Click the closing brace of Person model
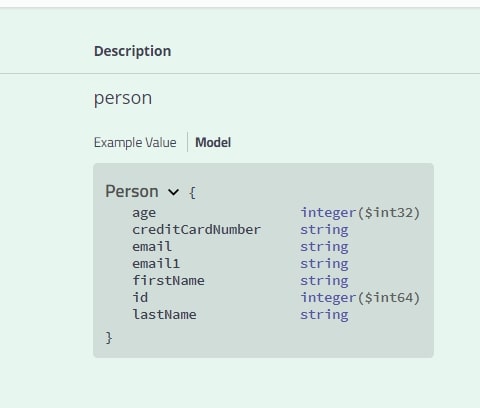This screenshot has width=480, height=408. [109, 338]
